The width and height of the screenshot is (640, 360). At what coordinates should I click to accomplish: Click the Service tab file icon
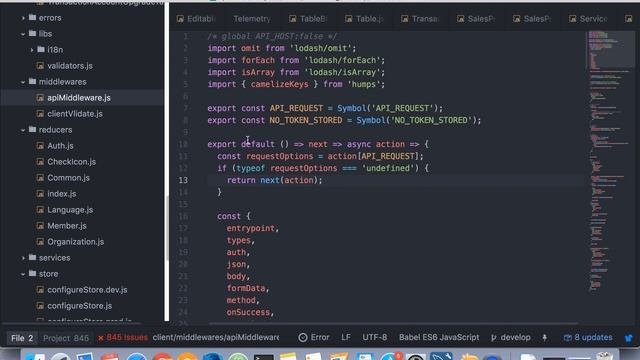pos(573,19)
